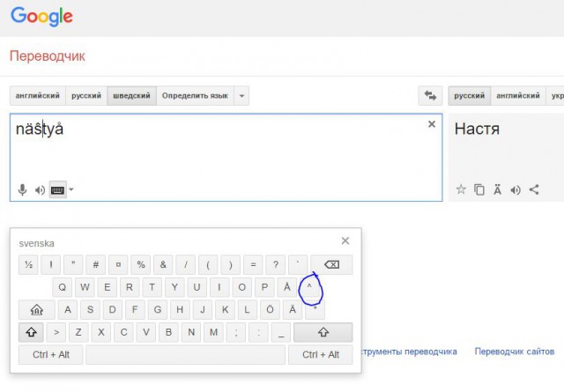Tap the semicolon ; key

(236, 332)
